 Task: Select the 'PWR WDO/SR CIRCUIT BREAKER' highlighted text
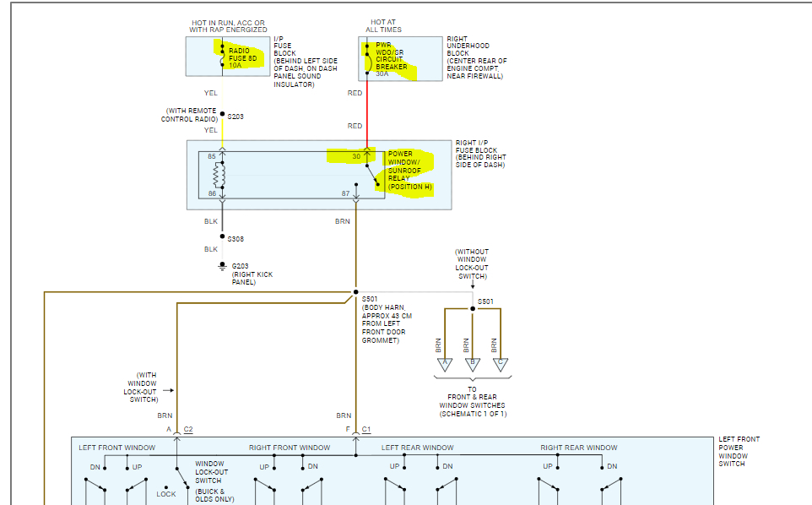click(391, 56)
